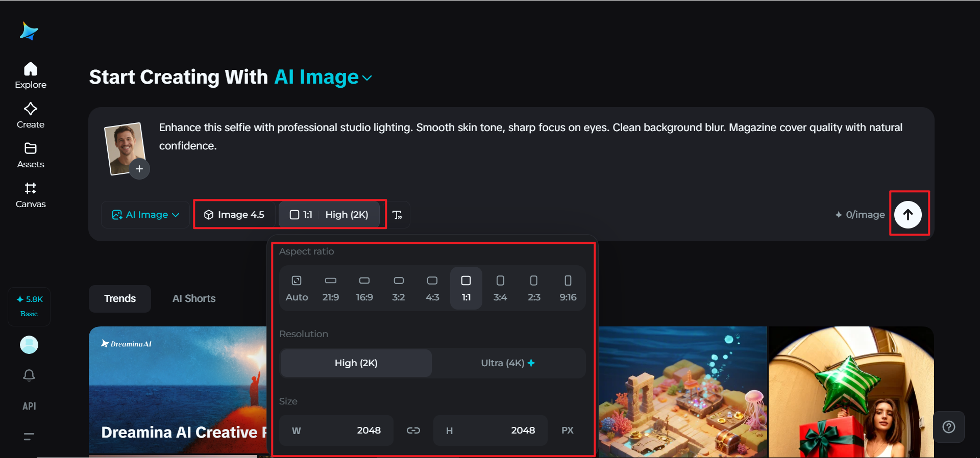Select the Trends tab

(x=120, y=299)
